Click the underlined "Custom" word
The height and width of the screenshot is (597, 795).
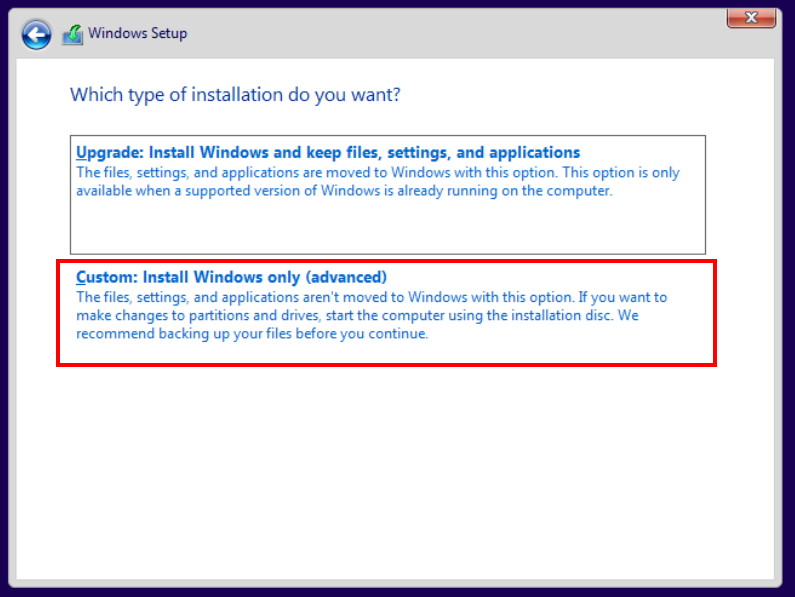(x=105, y=277)
